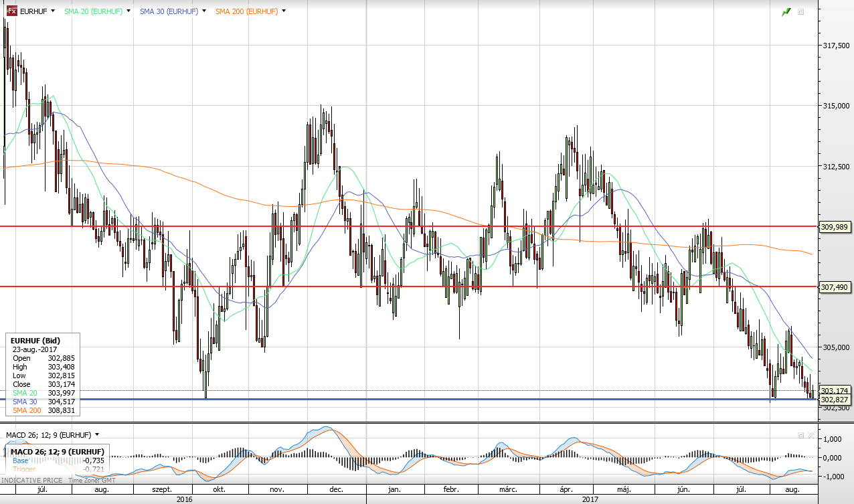Open the SMA 20 (EURHUF) indicator menu
Image resolution: width=854 pixels, height=504 pixels.
click(129, 11)
